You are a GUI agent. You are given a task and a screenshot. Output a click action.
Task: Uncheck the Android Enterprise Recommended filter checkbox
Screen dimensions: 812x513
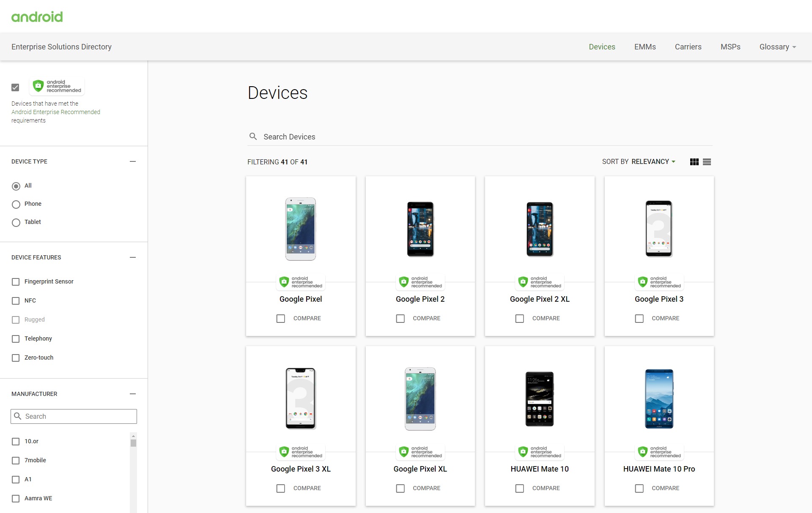pyautogui.click(x=16, y=87)
